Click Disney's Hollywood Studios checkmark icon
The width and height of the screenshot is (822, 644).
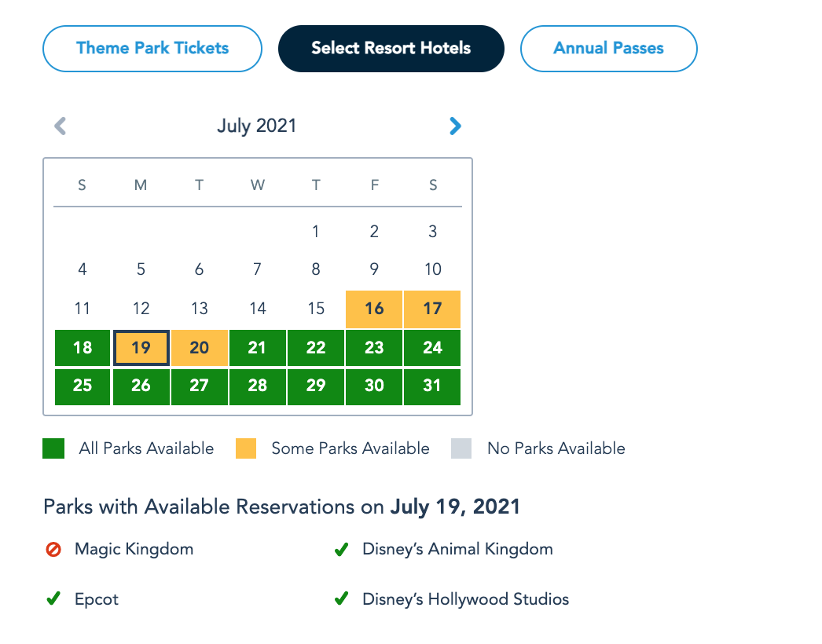coord(341,599)
